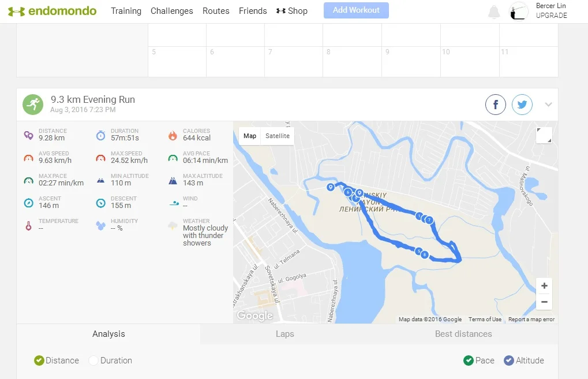Open the Challenges menu
This screenshot has width=588, height=379.
click(x=172, y=11)
